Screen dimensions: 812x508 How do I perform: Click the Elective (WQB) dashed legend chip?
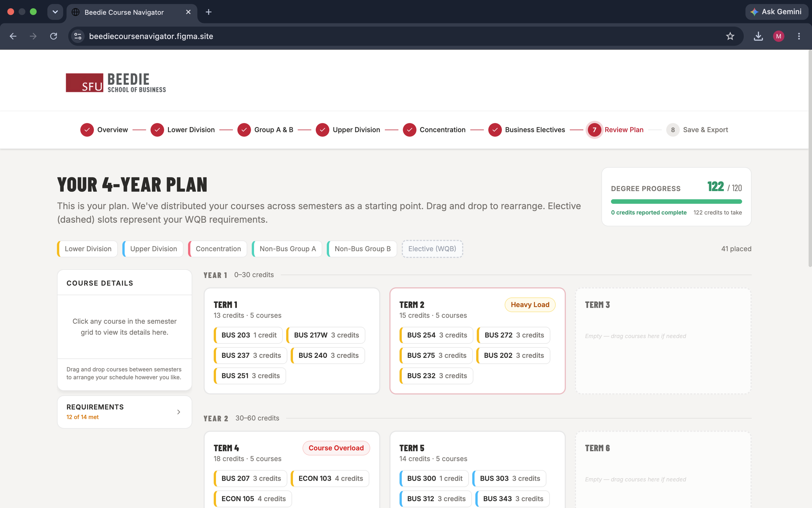click(432, 249)
